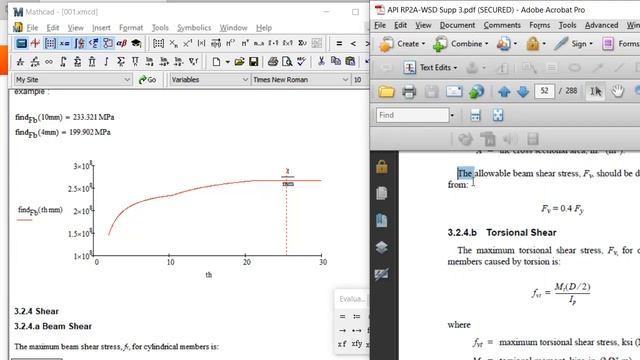Insert the summation Σ operator
640x360 pixels.
(x=120, y=62)
